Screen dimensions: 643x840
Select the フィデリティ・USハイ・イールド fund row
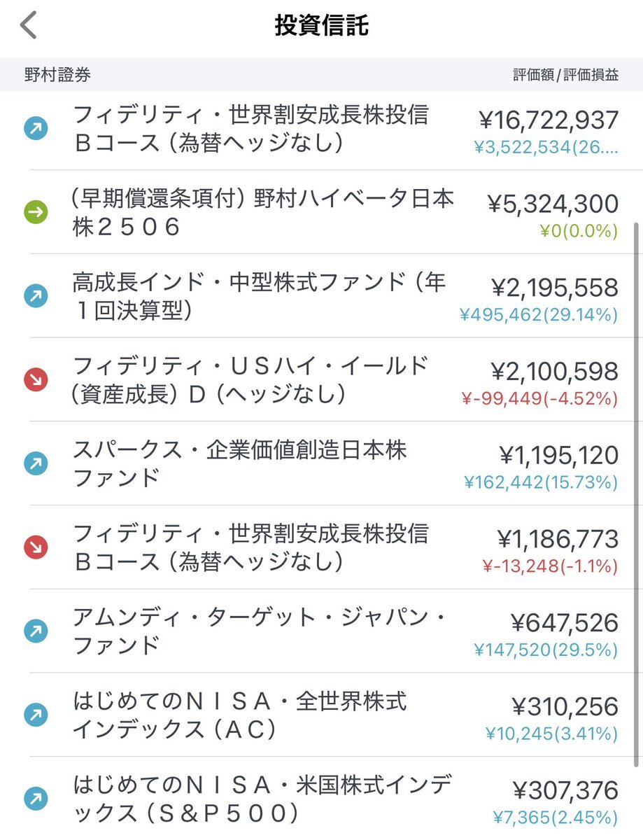tap(321, 379)
